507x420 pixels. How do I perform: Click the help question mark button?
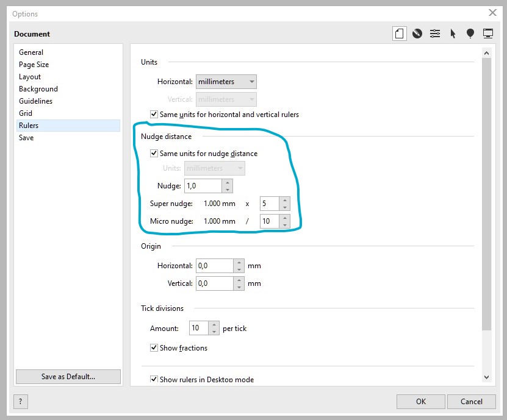coord(20,401)
